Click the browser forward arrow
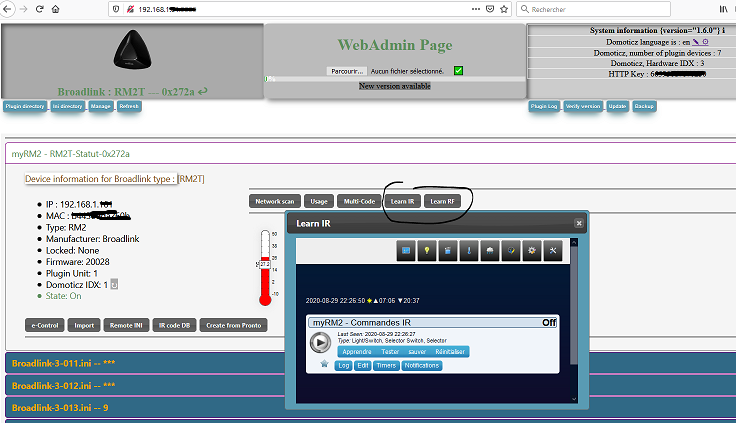Screen dimensions: 736x423 (x=23, y=9)
